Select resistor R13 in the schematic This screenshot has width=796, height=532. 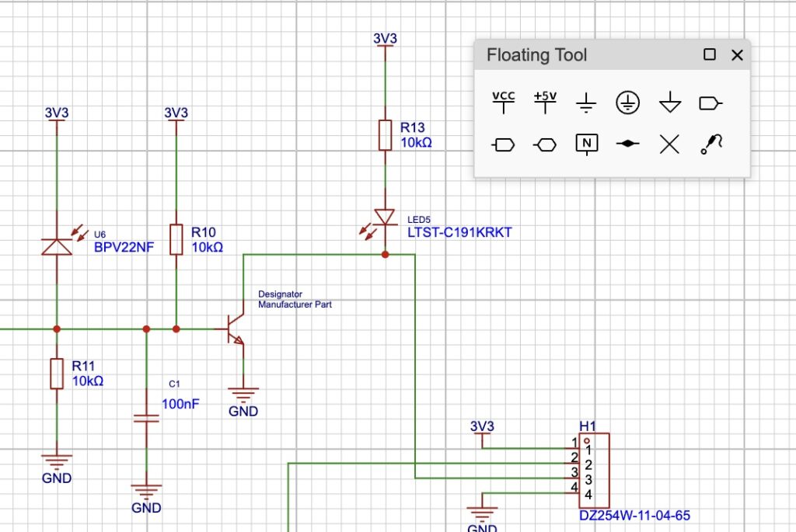(x=385, y=134)
